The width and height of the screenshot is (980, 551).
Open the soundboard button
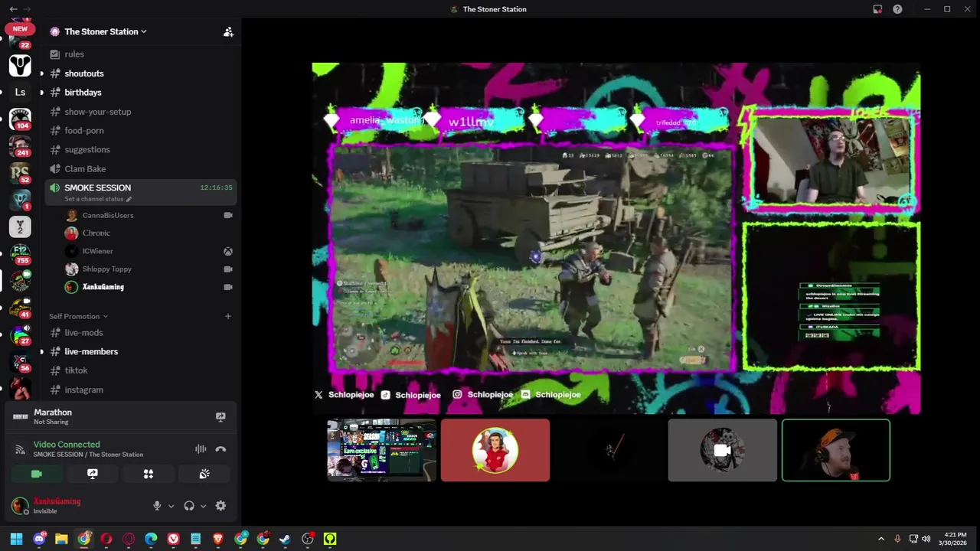pyautogui.click(x=204, y=474)
